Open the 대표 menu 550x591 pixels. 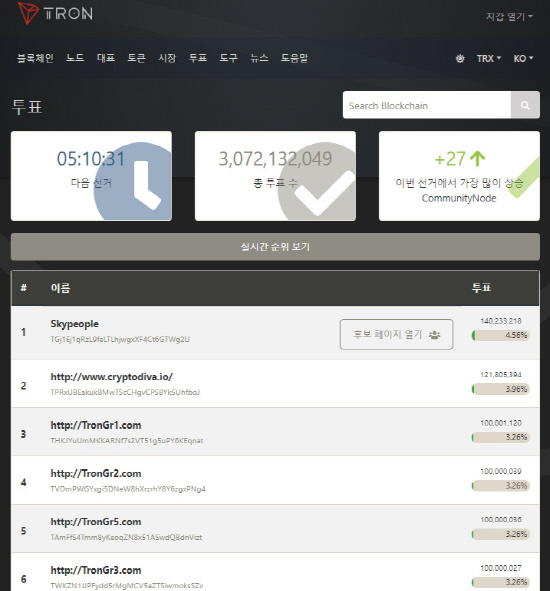click(106, 58)
